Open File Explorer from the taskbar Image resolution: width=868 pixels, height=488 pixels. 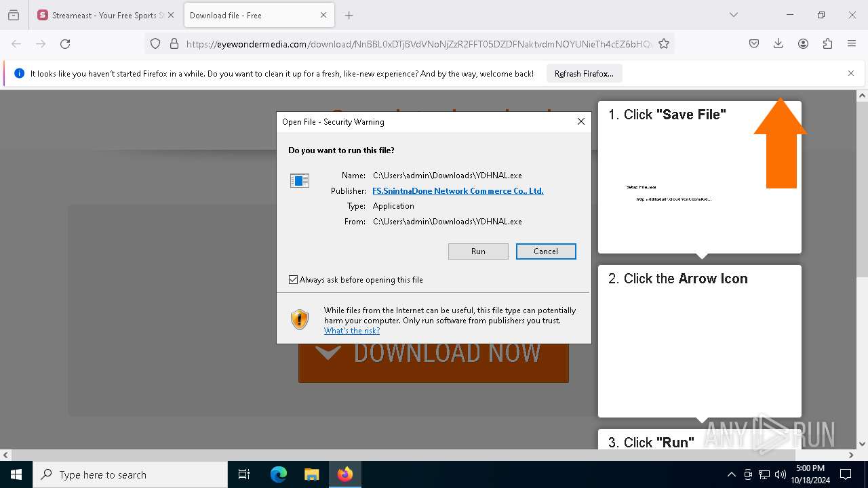pos(311,474)
